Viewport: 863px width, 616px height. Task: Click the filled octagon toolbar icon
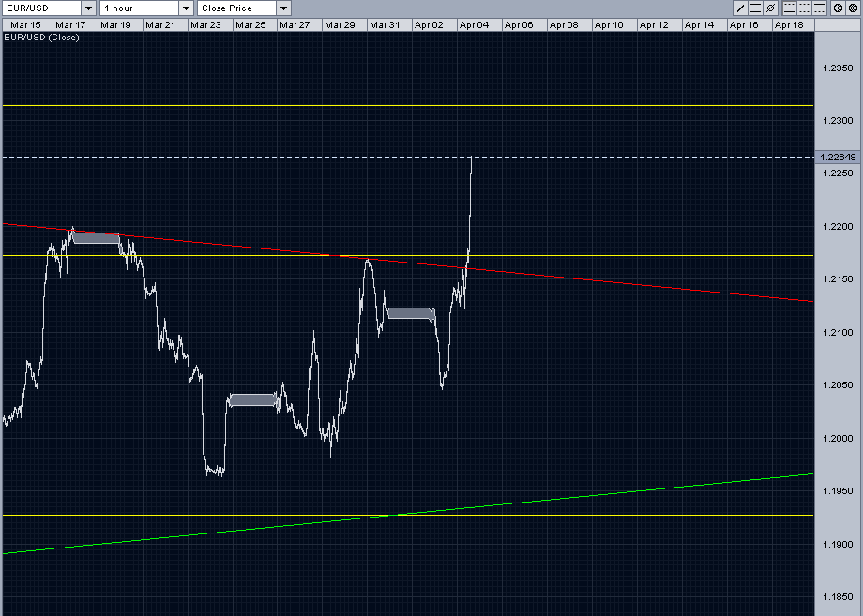(852, 8)
